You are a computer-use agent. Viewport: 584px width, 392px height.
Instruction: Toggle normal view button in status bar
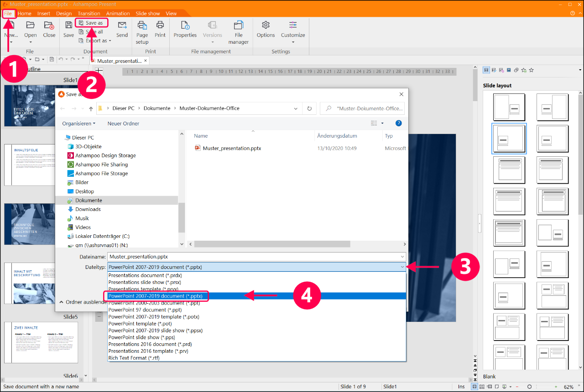[x=475, y=387]
